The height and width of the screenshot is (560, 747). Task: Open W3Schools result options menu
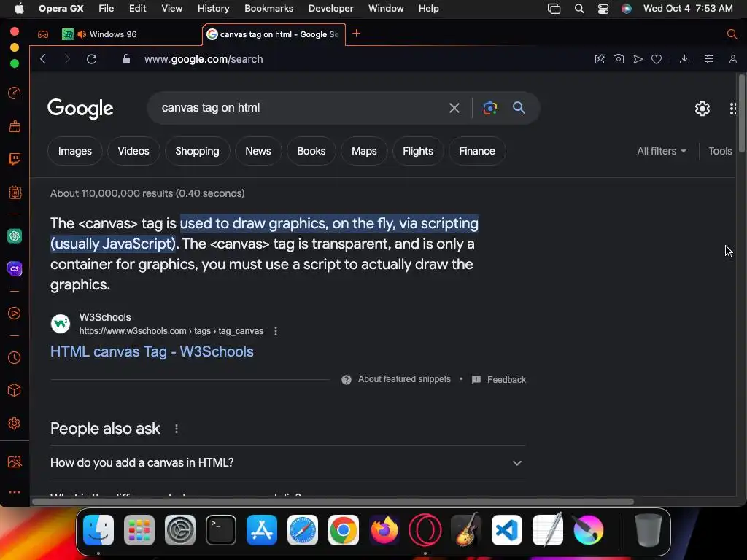pyautogui.click(x=276, y=331)
